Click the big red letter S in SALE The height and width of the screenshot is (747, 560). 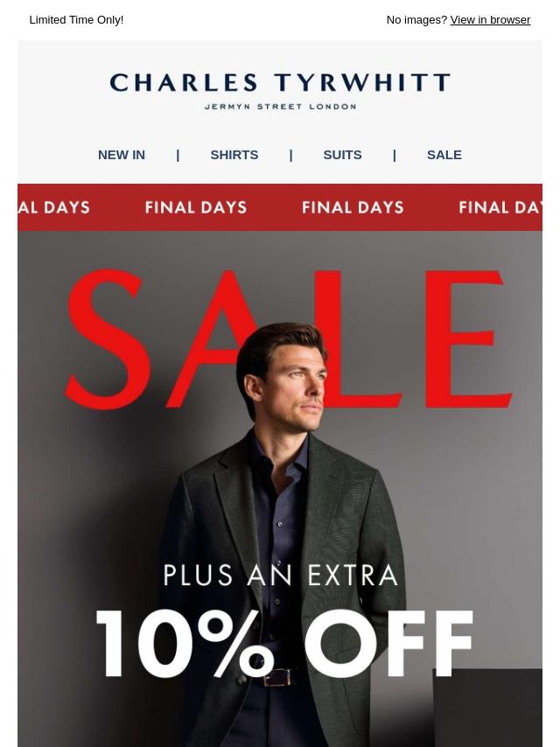(108, 339)
